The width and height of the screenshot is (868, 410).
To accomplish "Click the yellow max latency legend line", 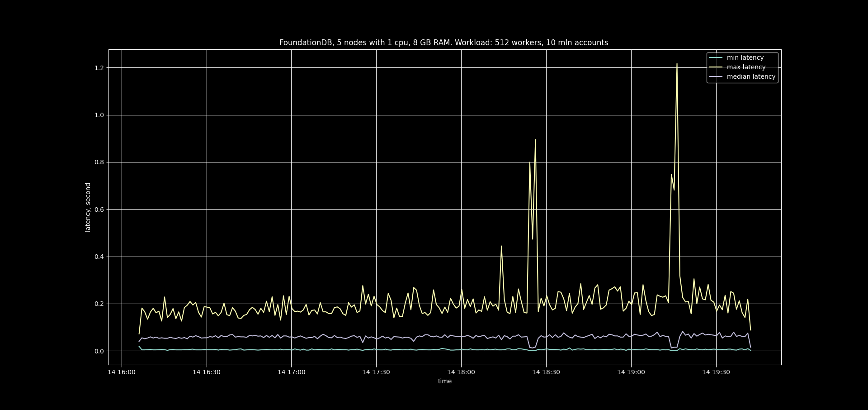I will click(716, 67).
